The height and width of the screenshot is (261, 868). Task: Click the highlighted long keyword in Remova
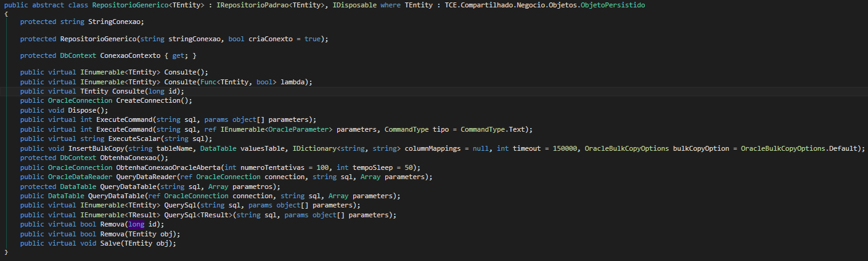pyautogui.click(x=137, y=225)
